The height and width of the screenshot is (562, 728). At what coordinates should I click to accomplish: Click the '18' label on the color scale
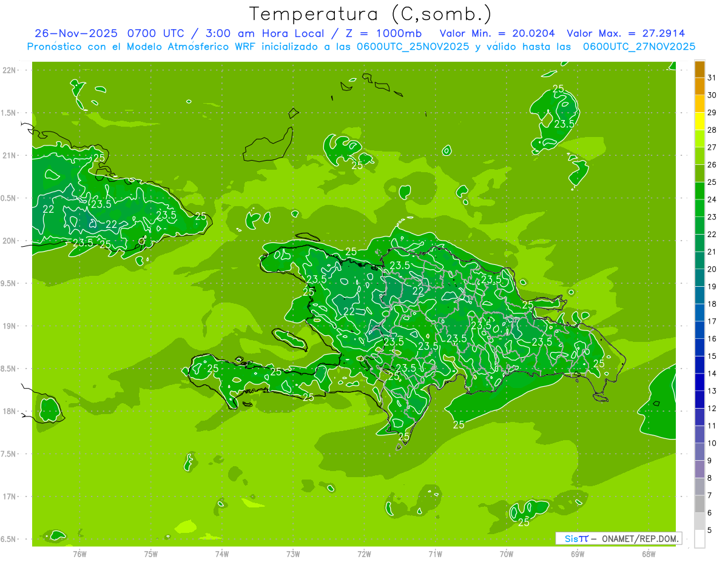click(712, 304)
